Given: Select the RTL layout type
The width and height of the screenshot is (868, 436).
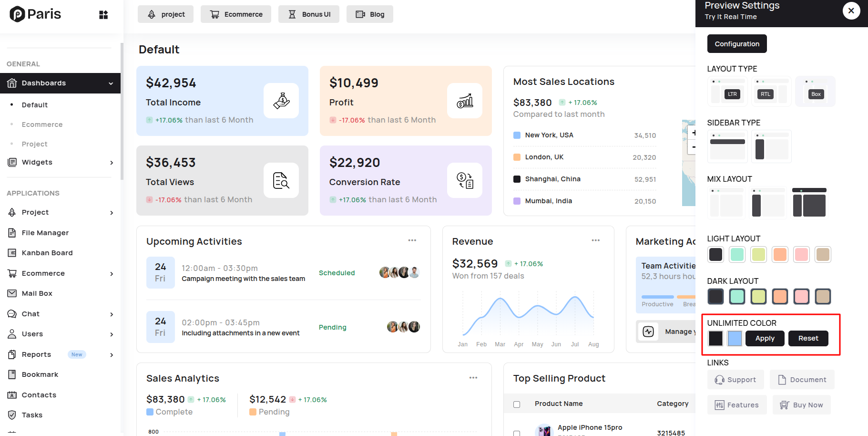Looking at the screenshot, I should point(772,91).
